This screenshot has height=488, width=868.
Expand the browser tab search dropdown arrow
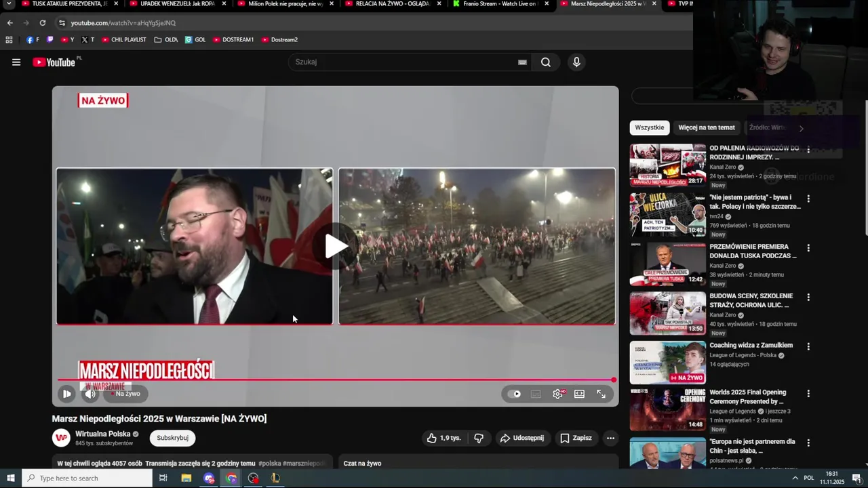[9, 4]
